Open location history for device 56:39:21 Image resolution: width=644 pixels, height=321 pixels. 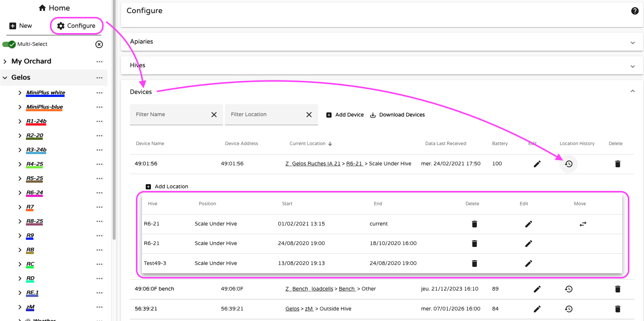click(569, 309)
